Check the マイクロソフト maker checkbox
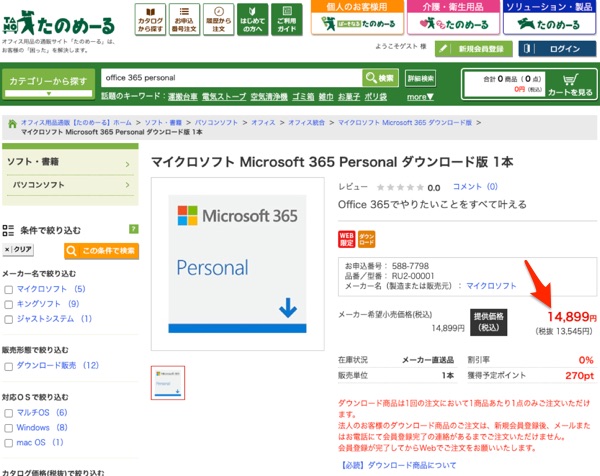Screen dimensions: 600x476 [x=8, y=290]
